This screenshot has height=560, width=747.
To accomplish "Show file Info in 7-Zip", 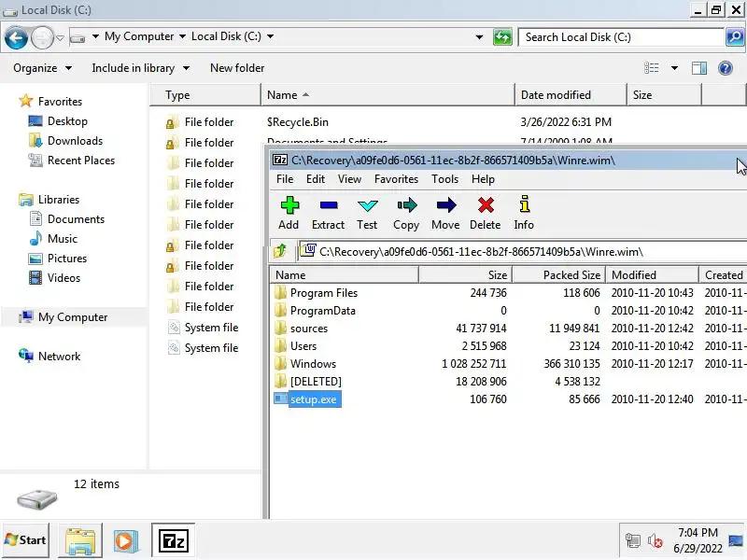I will (524, 214).
